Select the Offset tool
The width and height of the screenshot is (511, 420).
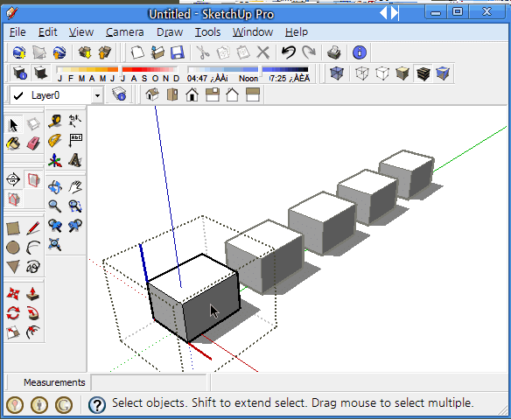(33, 332)
